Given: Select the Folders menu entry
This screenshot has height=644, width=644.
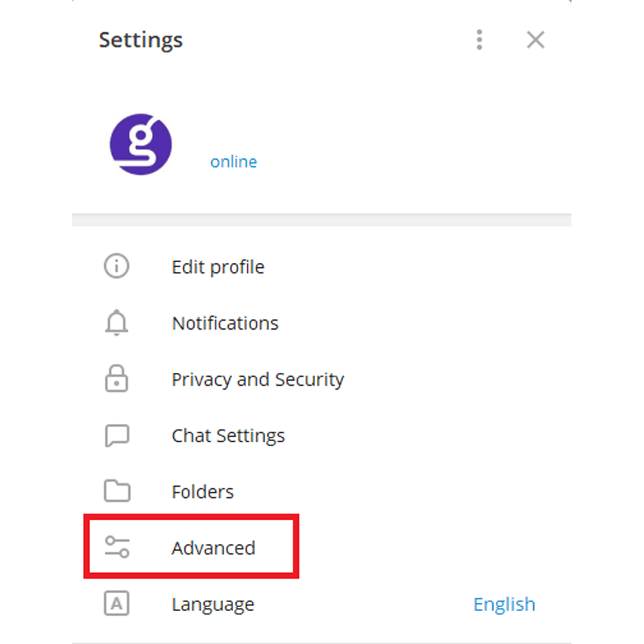Looking at the screenshot, I should pyautogui.click(x=202, y=492).
